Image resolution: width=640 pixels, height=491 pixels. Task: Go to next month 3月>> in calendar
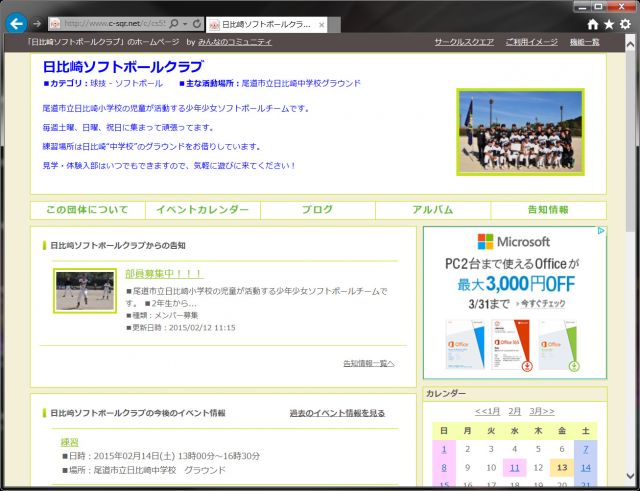point(542,411)
